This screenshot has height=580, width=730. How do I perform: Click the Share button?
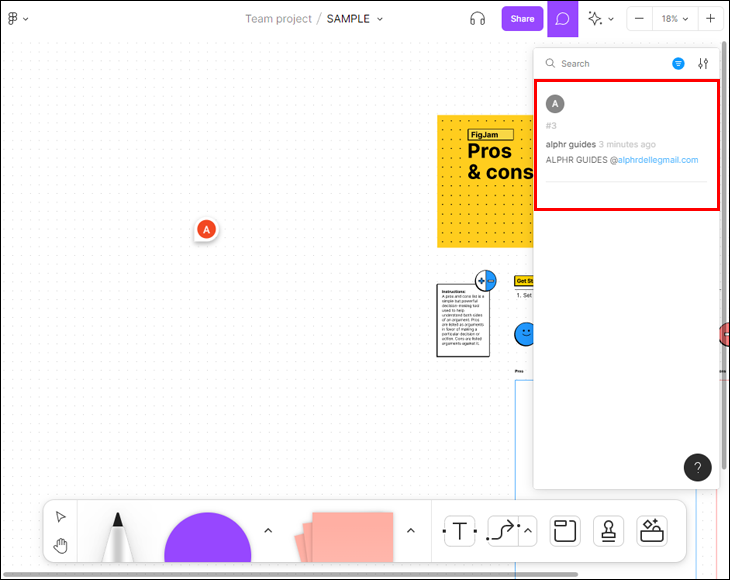[x=522, y=19]
